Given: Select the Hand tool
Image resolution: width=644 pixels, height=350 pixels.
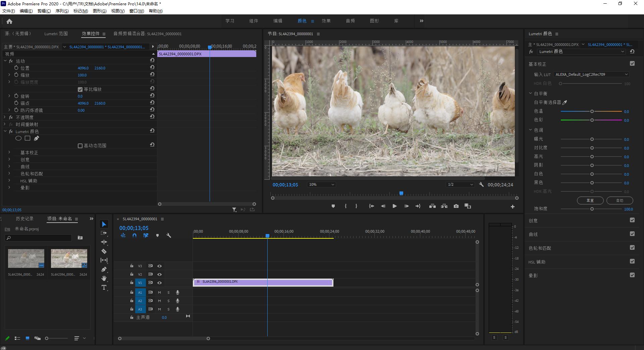Looking at the screenshot, I should 104,278.
